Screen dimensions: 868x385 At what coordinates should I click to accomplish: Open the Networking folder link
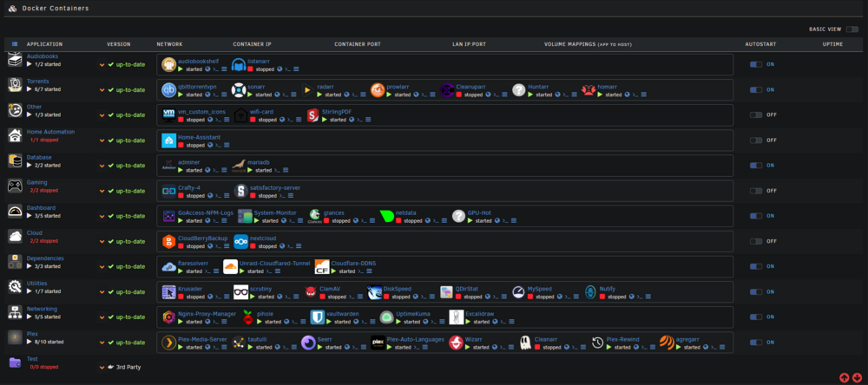coord(42,309)
